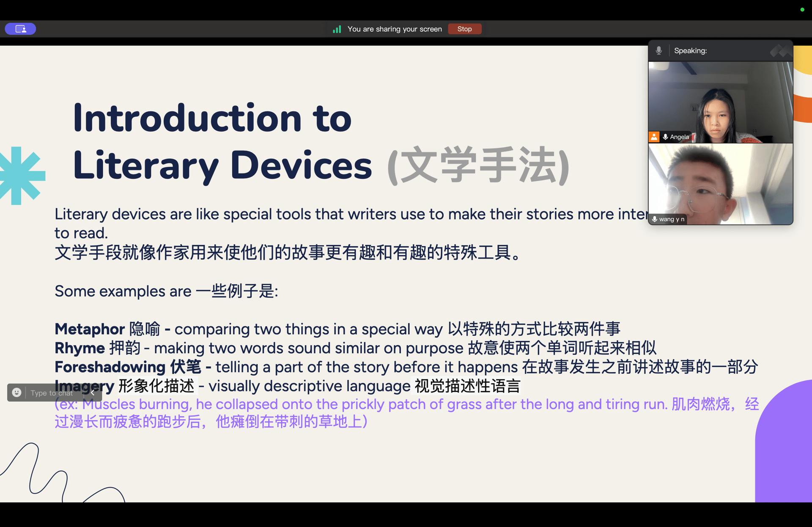Click the Angela name label
812x527 pixels.
coord(679,137)
